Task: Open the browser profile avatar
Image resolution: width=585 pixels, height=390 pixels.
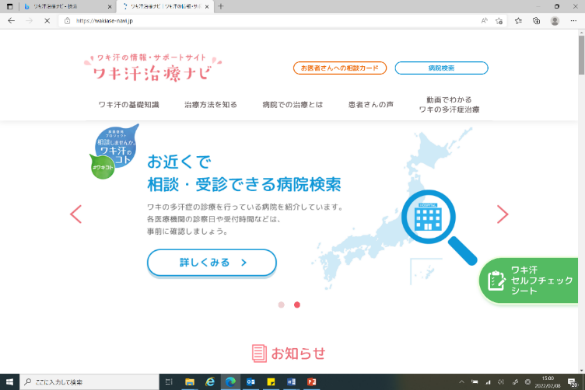Action: point(555,21)
